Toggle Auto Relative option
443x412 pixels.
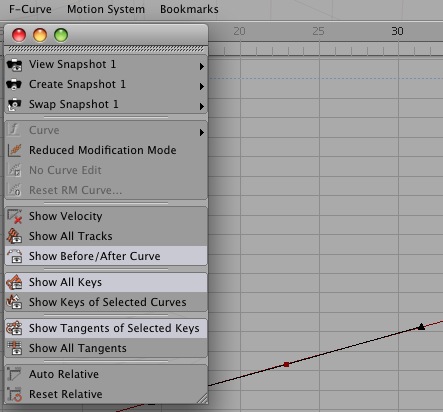106,374
